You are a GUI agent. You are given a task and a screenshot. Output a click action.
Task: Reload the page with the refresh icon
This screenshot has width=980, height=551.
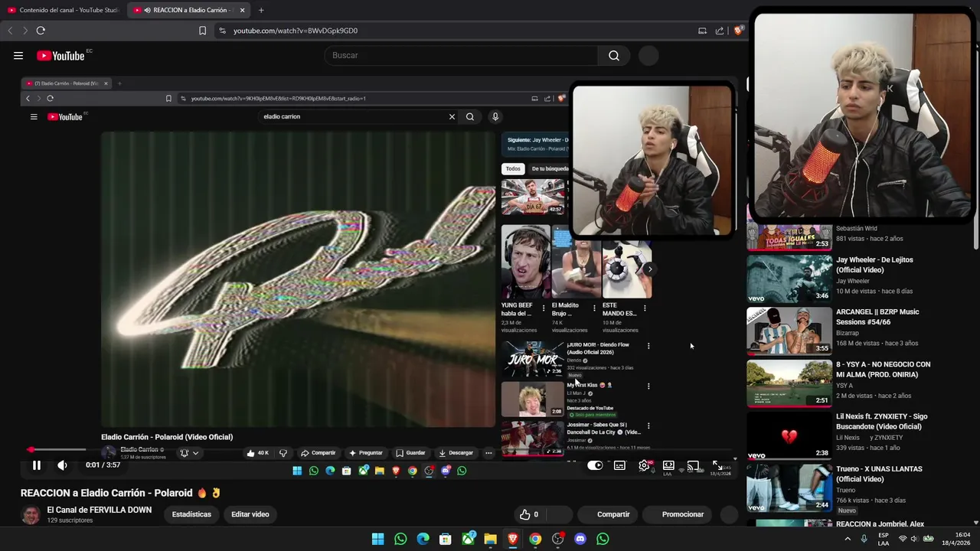[41, 31]
